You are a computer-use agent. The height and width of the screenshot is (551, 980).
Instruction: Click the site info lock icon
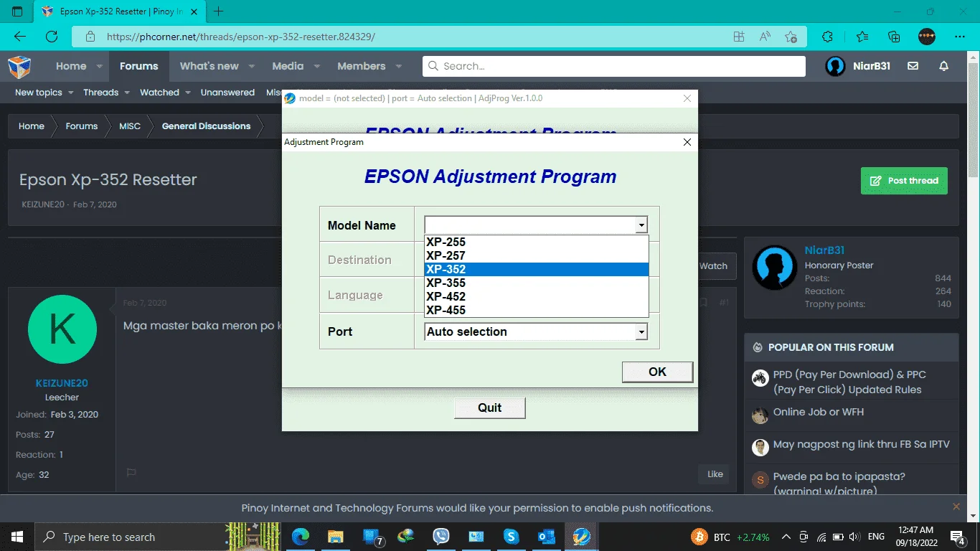point(90,37)
